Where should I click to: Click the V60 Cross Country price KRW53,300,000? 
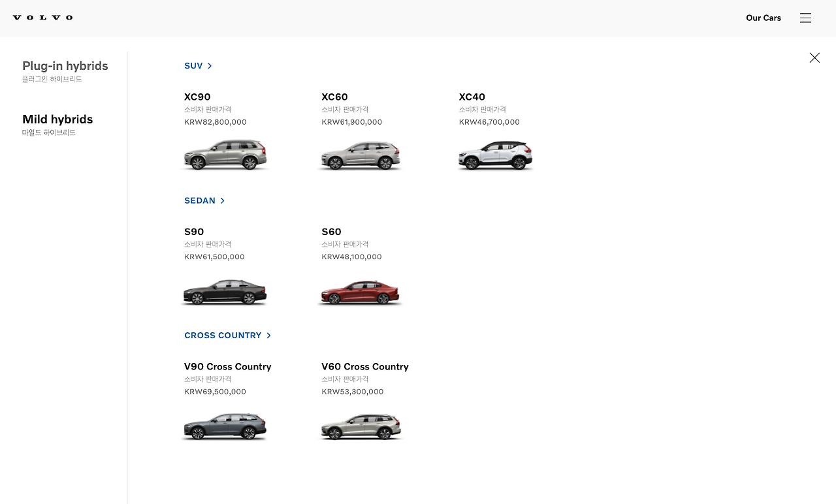[353, 392]
